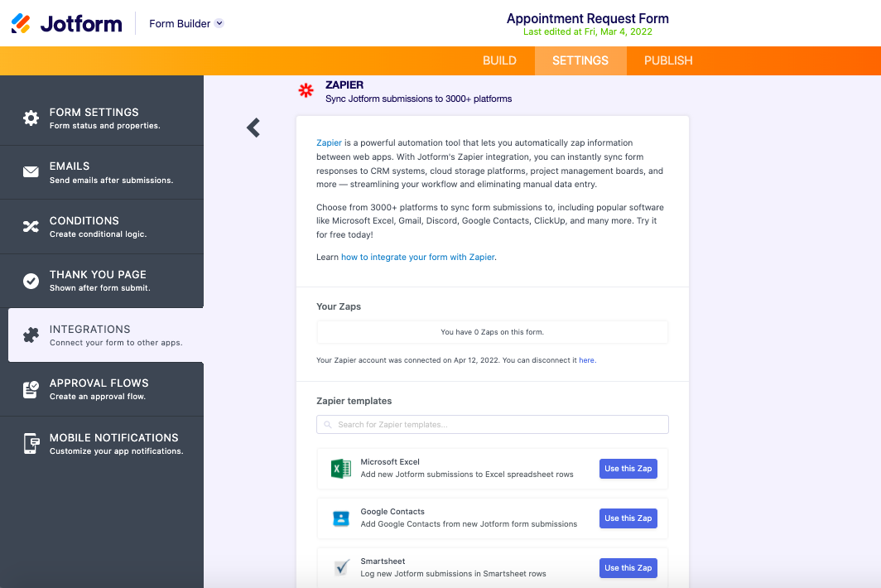Click the Conditions shuffle icon
The height and width of the screenshot is (588, 881).
[x=31, y=227]
